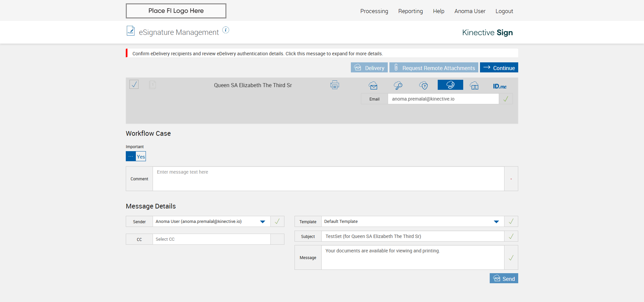
Task: Click the info icon beside eSignature Management
Action: tap(226, 30)
